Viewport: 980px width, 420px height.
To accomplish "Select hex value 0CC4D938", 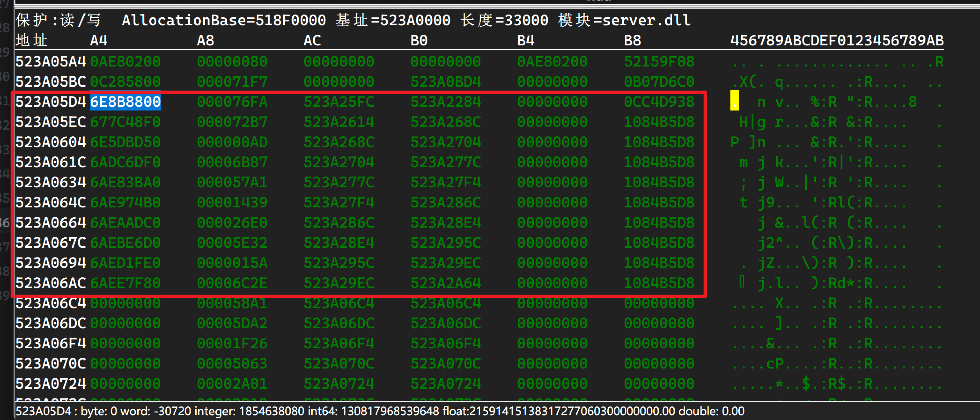I will pyautogui.click(x=659, y=102).
